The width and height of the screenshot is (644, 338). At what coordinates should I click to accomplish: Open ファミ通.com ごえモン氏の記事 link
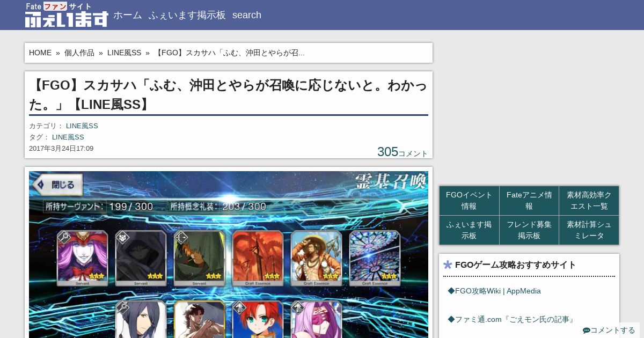coord(511,319)
